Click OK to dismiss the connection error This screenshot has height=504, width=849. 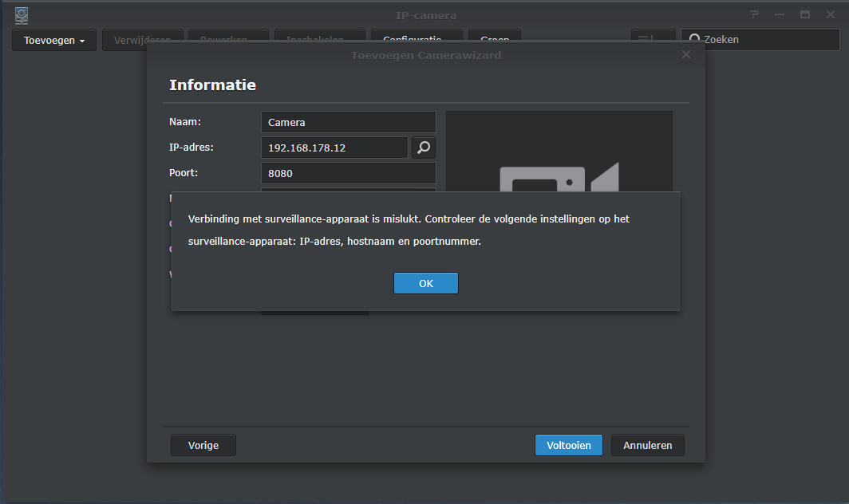425,283
